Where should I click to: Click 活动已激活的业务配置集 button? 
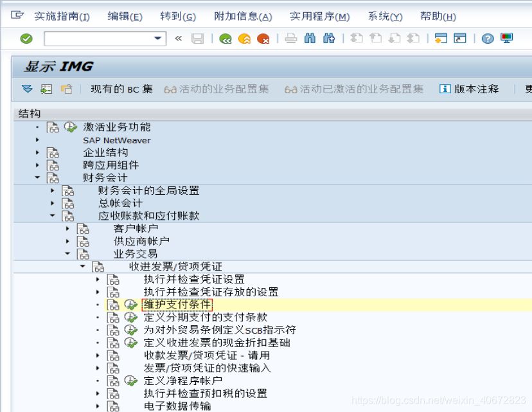tap(354, 89)
